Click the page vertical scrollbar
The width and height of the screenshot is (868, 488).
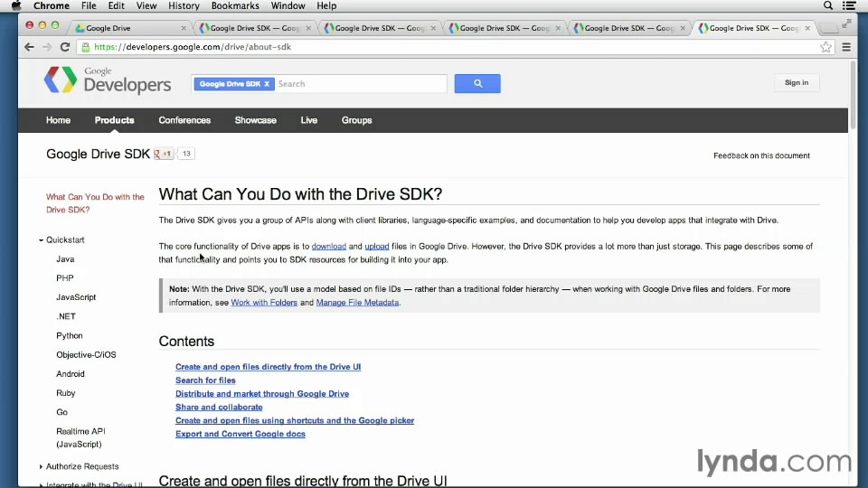tap(853, 95)
